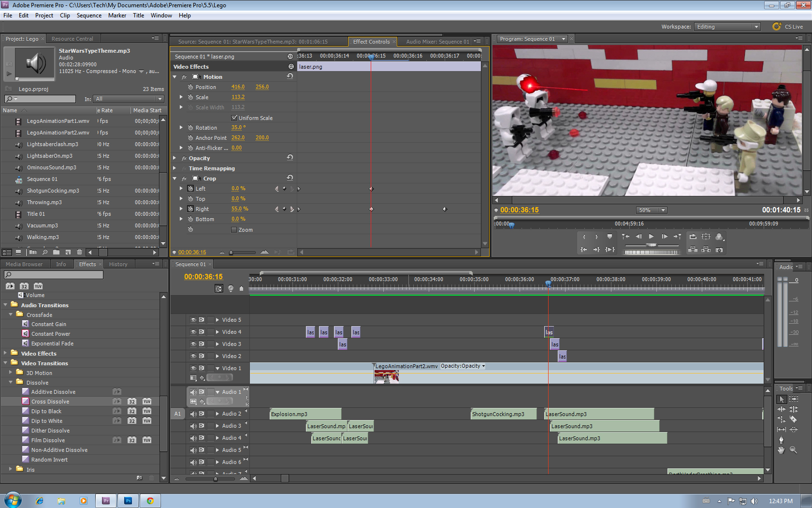Click Play in the Program monitor
Viewport: 812px width, 508px height.
pos(652,237)
